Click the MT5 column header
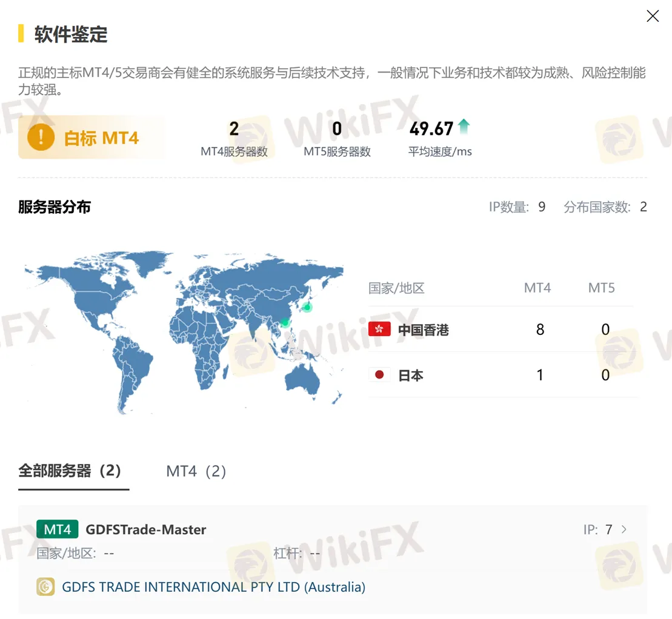The image size is (672, 619). click(x=601, y=288)
